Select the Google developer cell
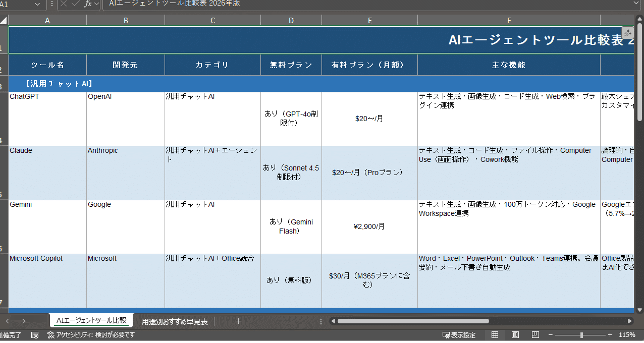The height and width of the screenshot is (343, 644). point(126,227)
